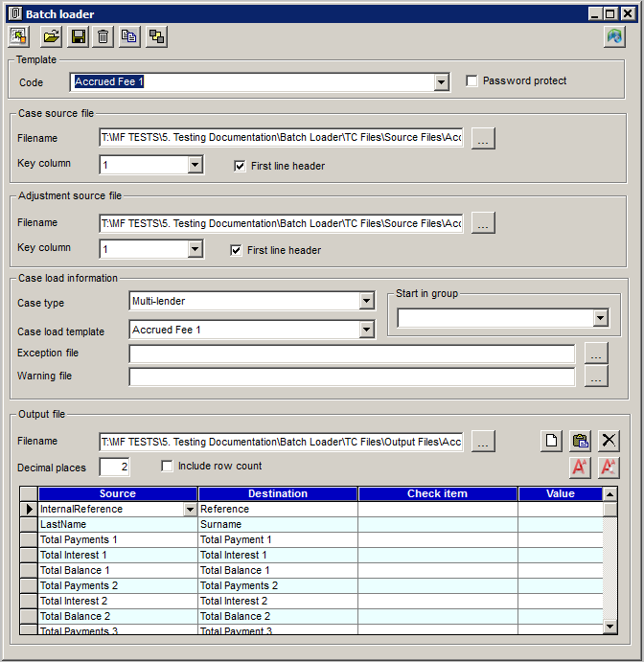This screenshot has height=662, width=644.
Task: Click the Adjustment source file Filename field
Action: (x=281, y=223)
